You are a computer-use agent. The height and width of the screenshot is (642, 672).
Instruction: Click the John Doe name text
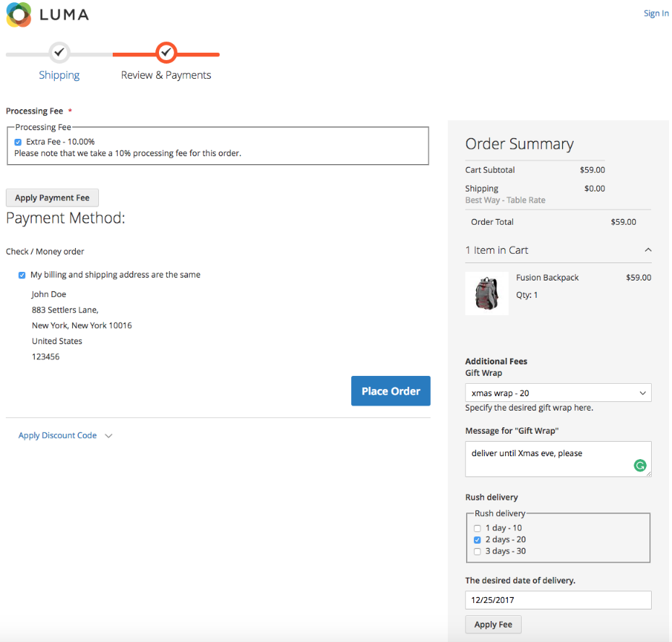coord(49,294)
